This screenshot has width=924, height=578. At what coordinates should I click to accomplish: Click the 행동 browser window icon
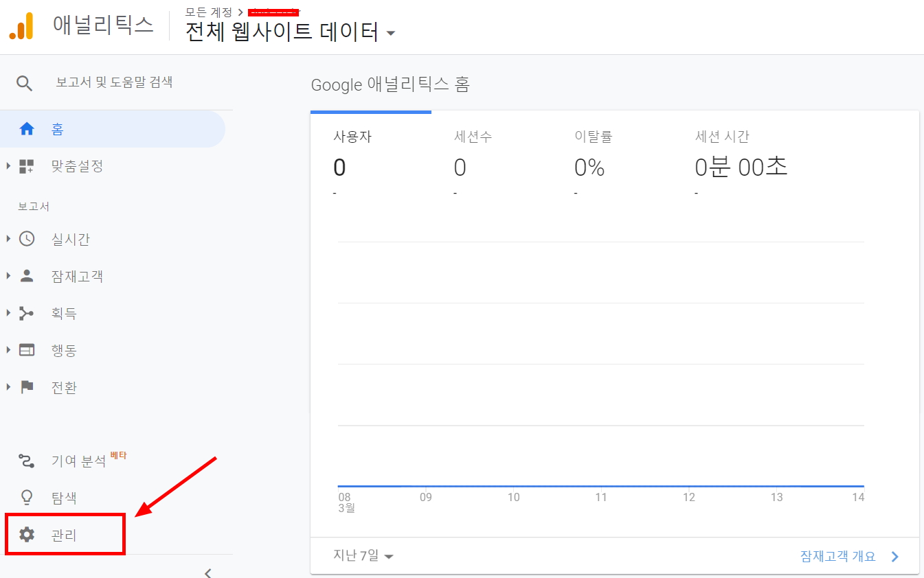27,350
